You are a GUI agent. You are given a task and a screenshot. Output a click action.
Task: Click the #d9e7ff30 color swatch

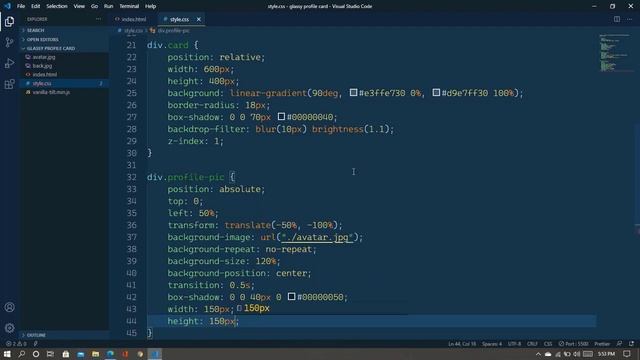tap(436, 93)
